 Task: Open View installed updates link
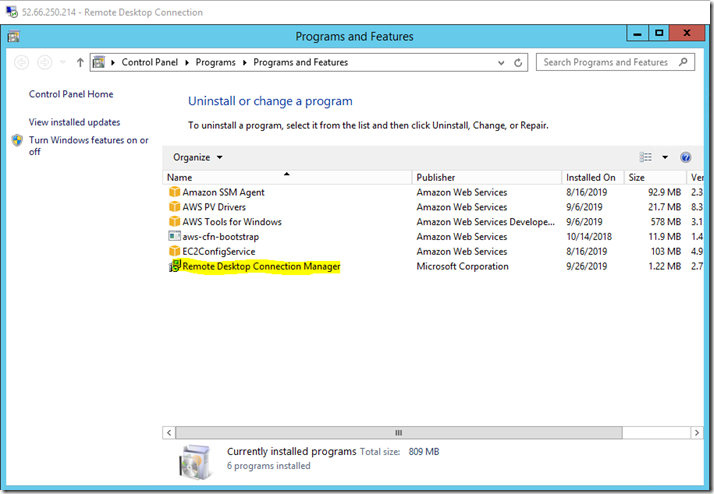point(75,122)
